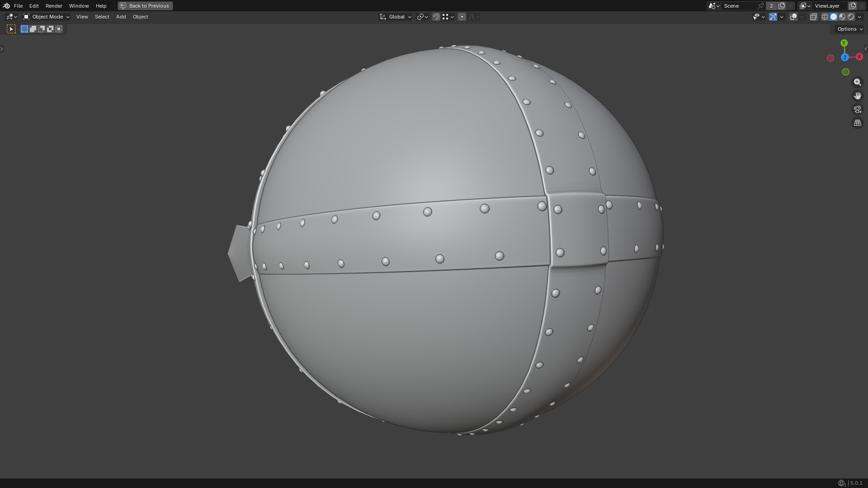
Task: Click the Add View Layer icon
Action: coord(853,6)
